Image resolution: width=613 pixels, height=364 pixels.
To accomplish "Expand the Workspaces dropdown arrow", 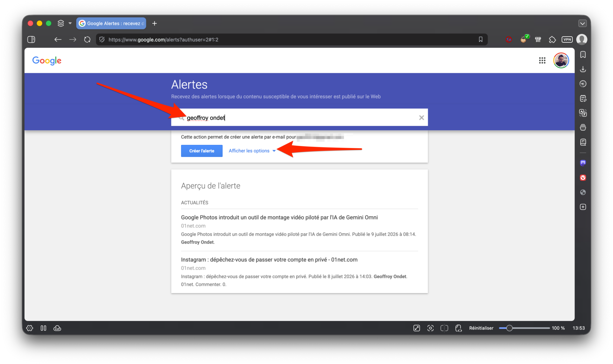I will 70,23.
